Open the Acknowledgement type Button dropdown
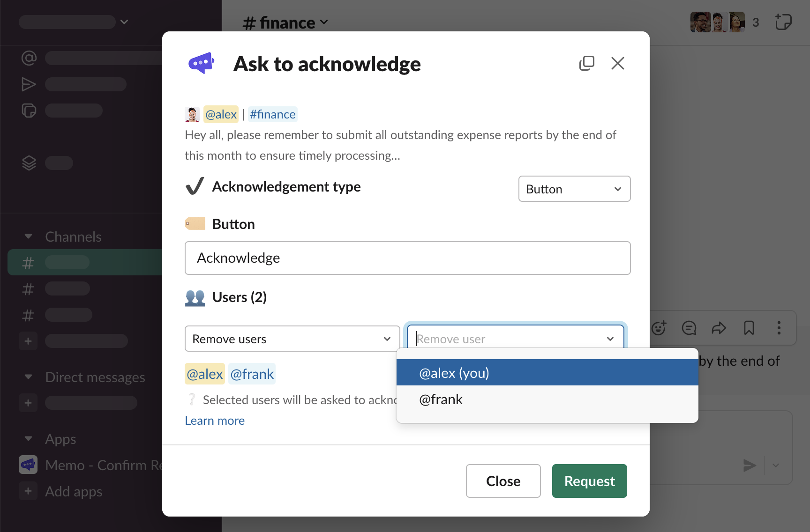 [574, 189]
